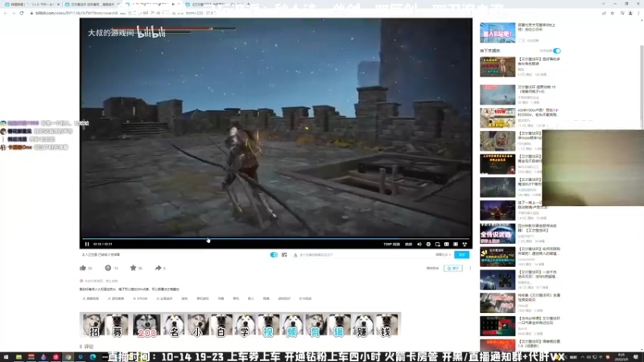The width and height of the screenshot is (644, 362).
Task: Open danmaku settings icon
Action: click(284, 255)
